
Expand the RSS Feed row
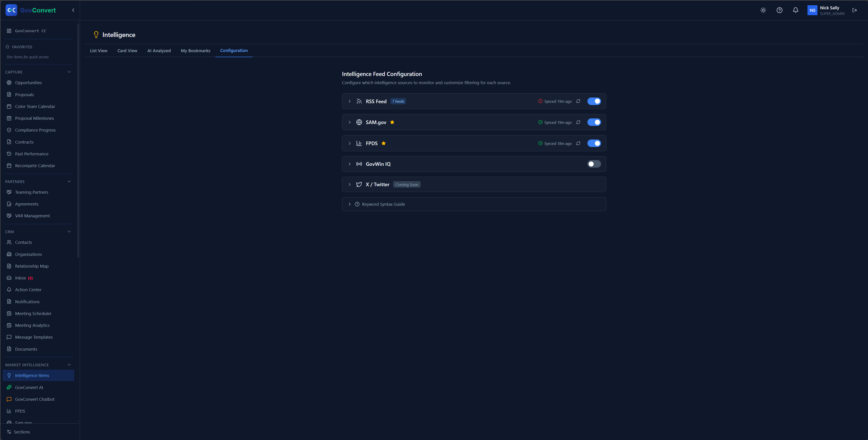pyautogui.click(x=349, y=101)
